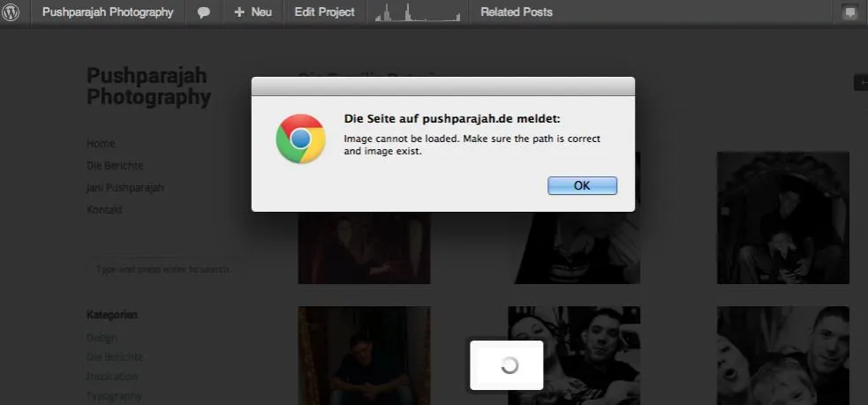
Task: Click the WordPress logo icon in admin bar
Action: [11, 12]
